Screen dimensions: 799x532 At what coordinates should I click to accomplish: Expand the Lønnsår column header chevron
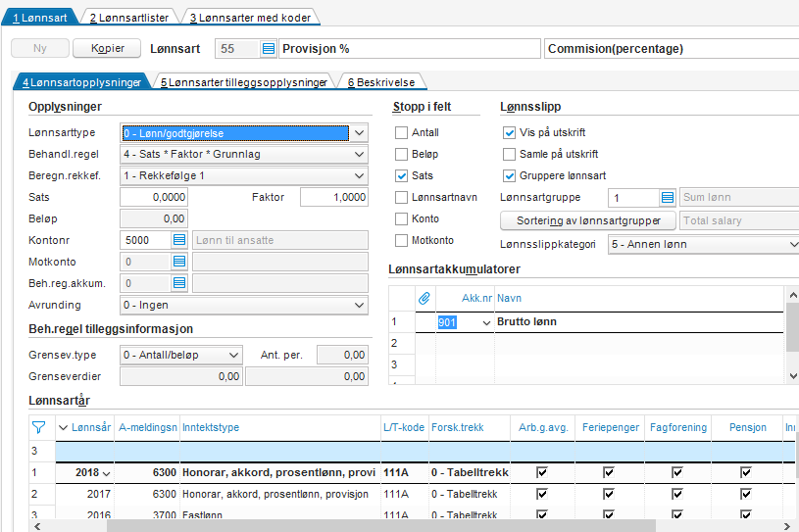63,427
